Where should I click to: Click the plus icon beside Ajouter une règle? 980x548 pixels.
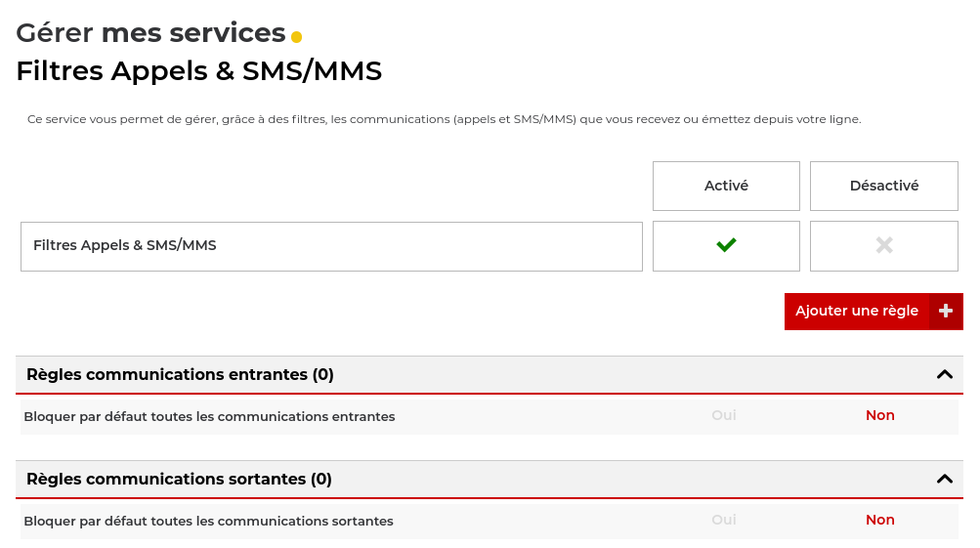click(x=946, y=311)
